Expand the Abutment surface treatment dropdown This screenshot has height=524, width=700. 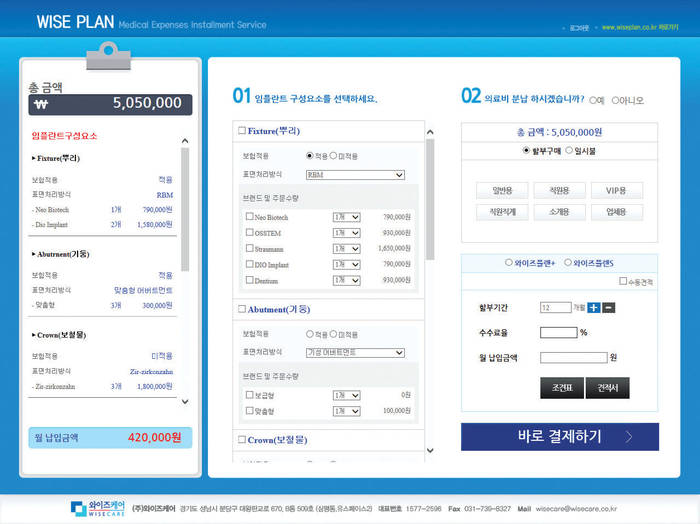354,353
